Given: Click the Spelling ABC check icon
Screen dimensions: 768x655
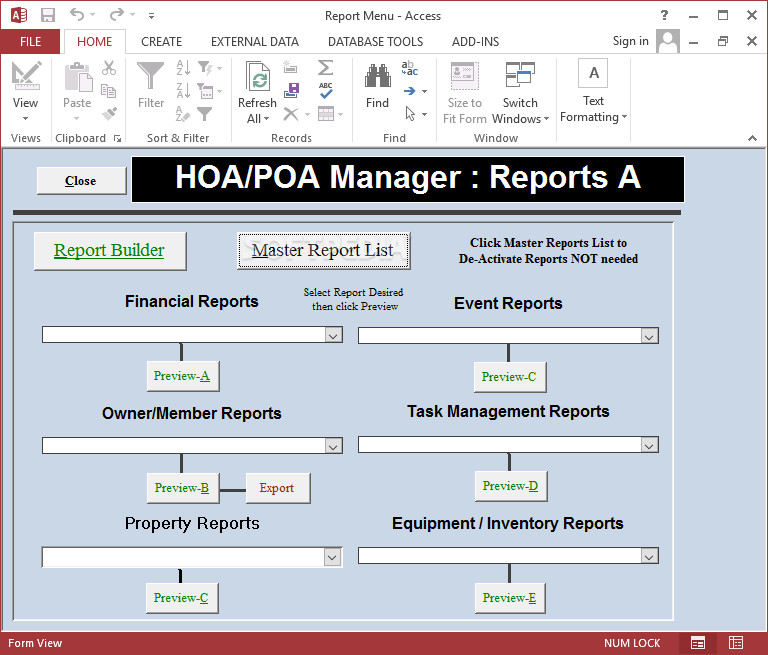Looking at the screenshot, I should [325, 91].
